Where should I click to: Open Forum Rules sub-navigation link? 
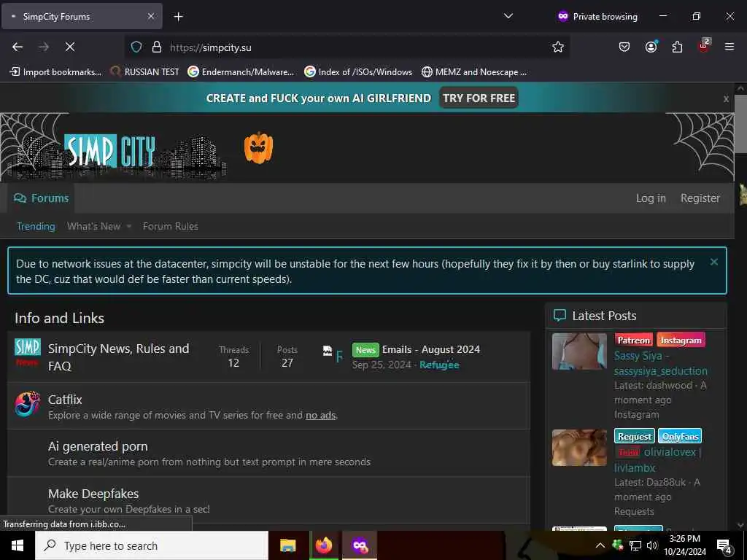[x=171, y=226]
